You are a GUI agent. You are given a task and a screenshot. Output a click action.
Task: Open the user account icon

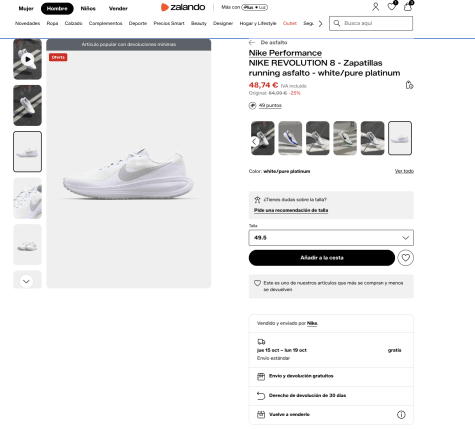coord(376,7)
